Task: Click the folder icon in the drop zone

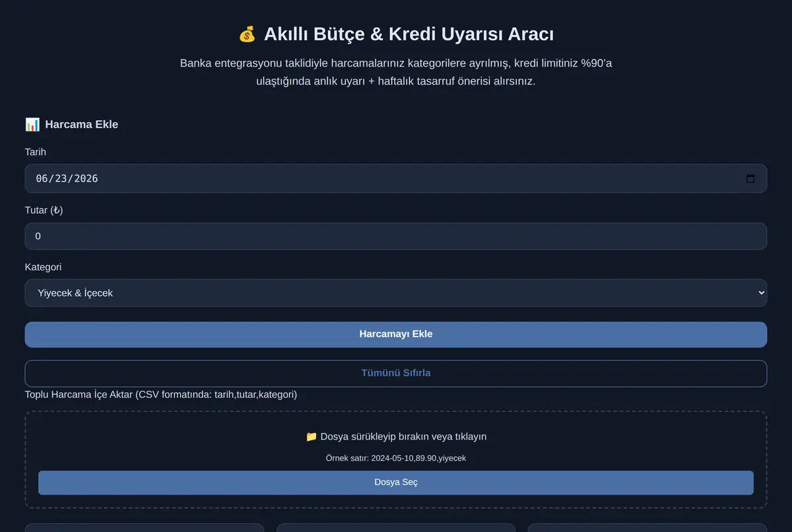Action: click(x=312, y=436)
